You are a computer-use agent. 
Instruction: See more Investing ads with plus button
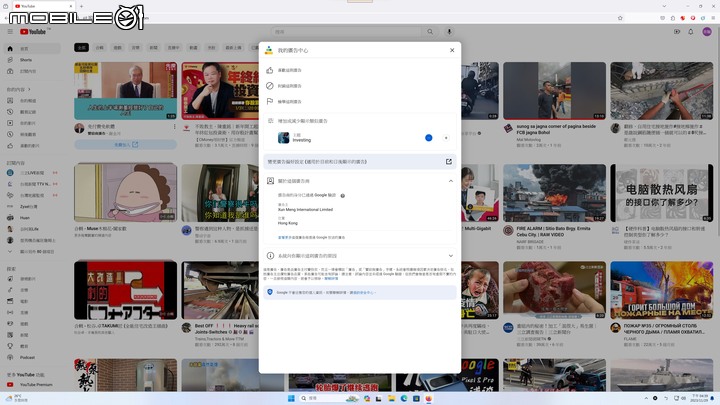coord(445,138)
